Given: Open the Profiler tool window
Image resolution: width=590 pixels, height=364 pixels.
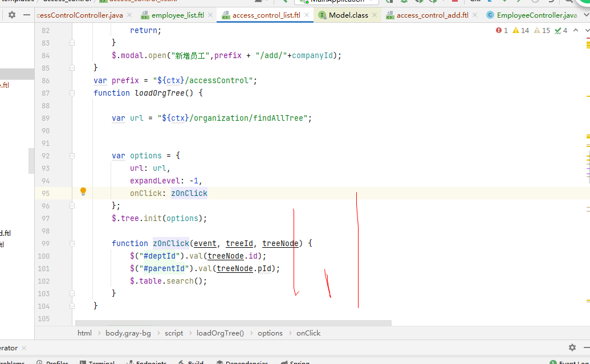Looking at the screenshot, I should pyautogui.click(x=52, y=362).
